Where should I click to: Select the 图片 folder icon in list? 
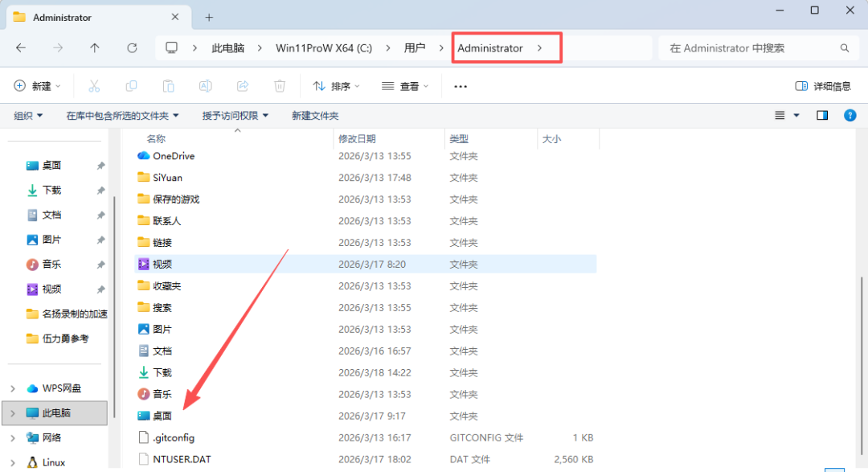coord(143,329)
